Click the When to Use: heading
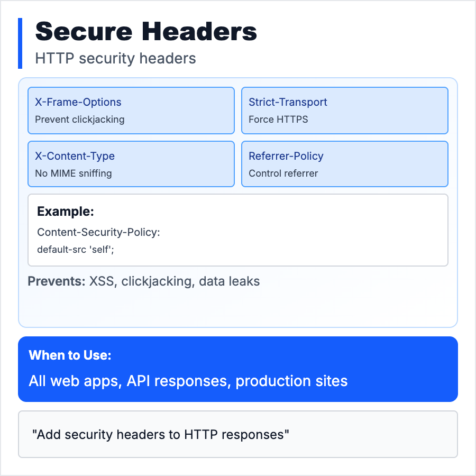Screen dimensions: 476x476 click(x=70, y=355)
